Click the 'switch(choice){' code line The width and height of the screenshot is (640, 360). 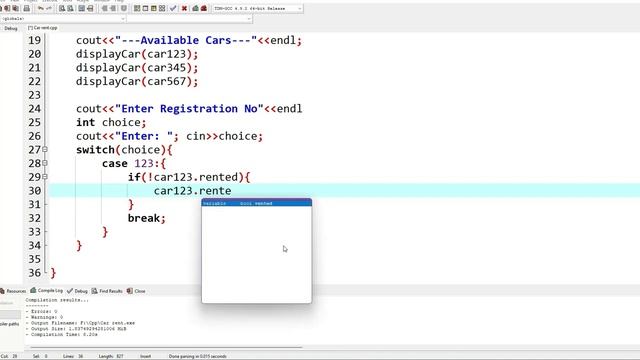pyautogui.click(x=124, y=150)
